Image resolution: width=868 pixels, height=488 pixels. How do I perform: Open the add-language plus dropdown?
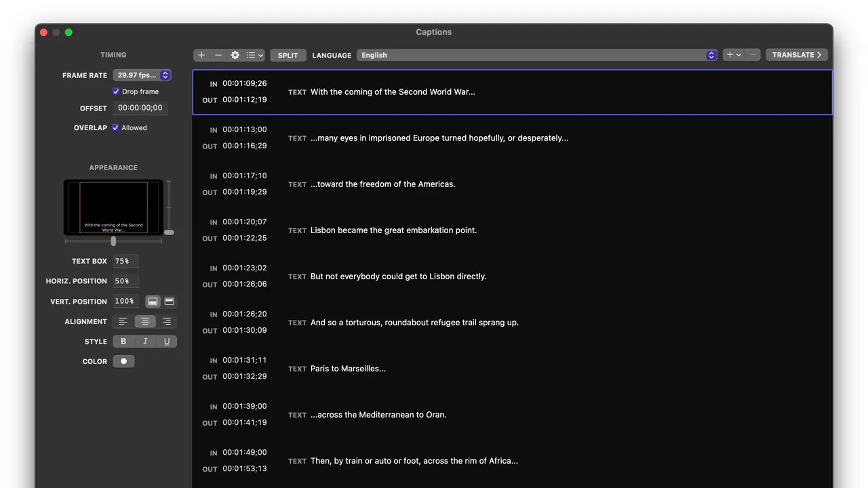tap(733, 55)
